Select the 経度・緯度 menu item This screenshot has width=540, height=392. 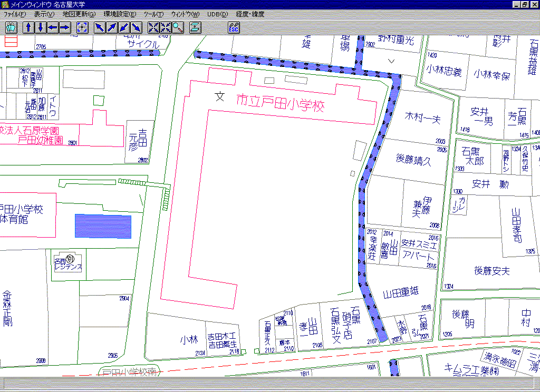click(x=250, y=14)
